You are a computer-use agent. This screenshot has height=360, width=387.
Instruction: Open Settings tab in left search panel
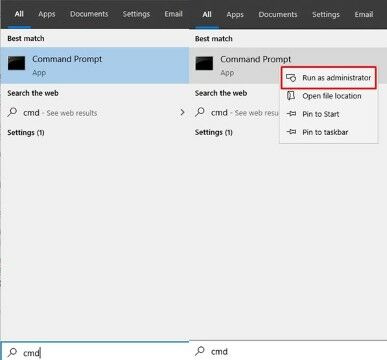(136, 14)
